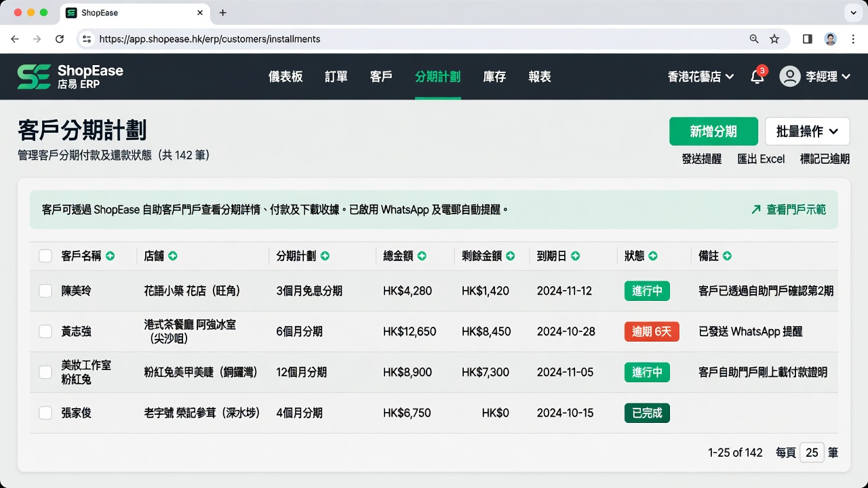This screenshot has width=868, height=488.
Task: Click customer name 黃志強
Action: pyautogui.click(x=76, y=331)
